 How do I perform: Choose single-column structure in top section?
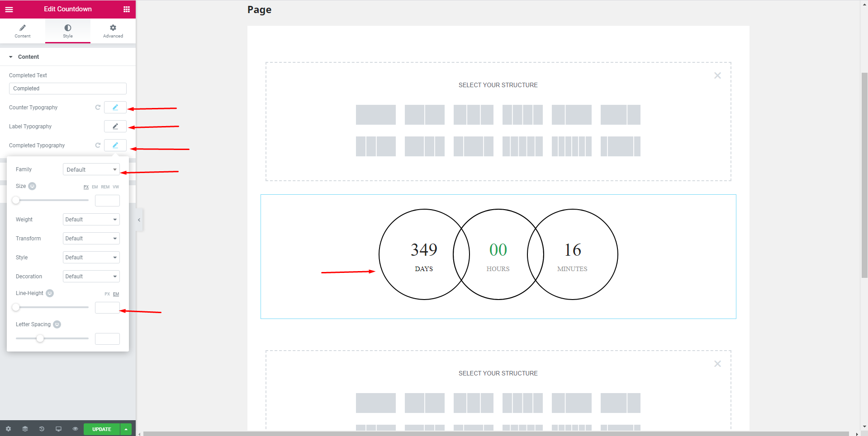click(x=376, y=115)
